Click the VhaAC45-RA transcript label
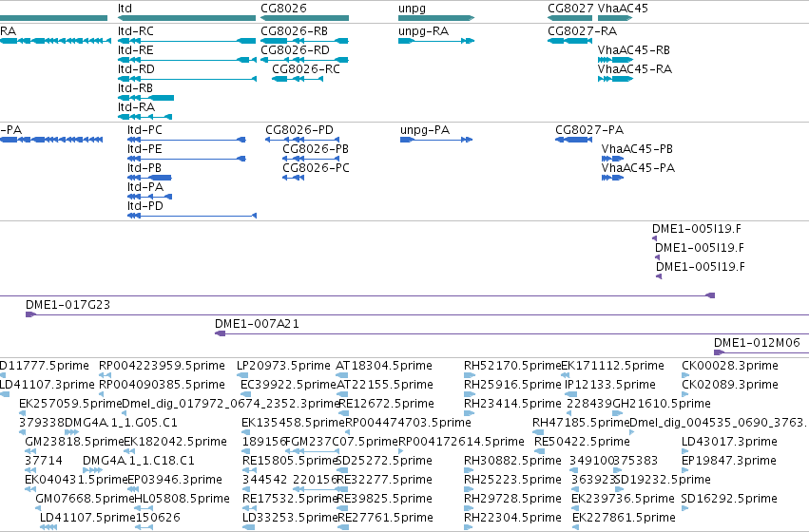 (x=635, y=69)
